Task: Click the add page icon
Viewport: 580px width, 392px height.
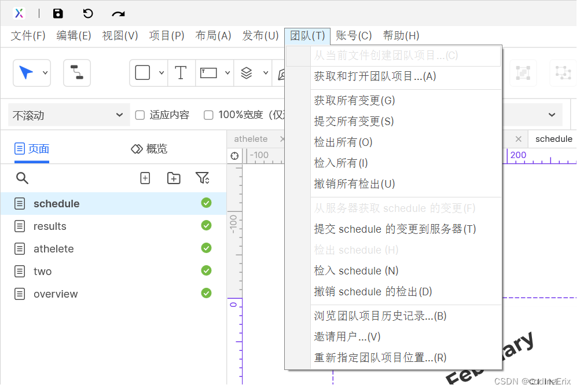Action: point(145,178)
